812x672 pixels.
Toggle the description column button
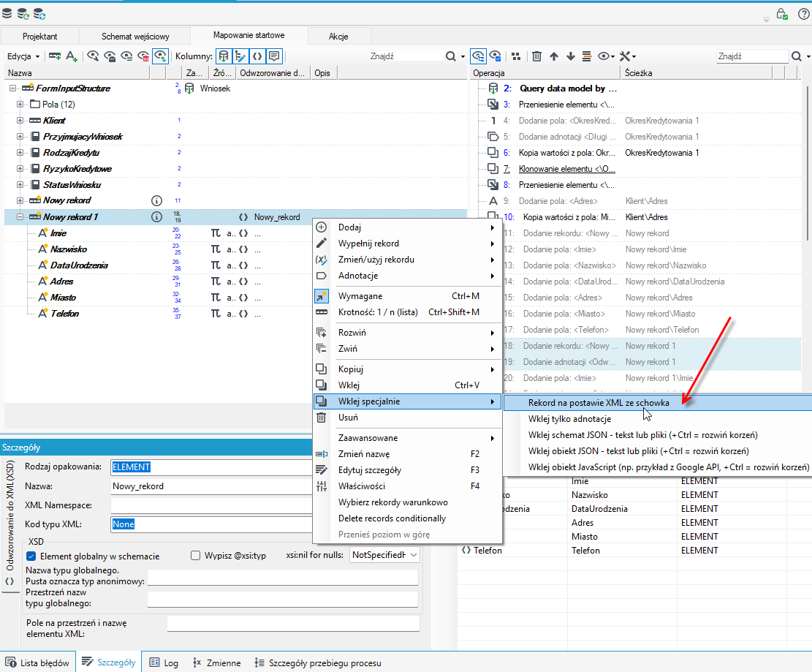pos(274,56)
